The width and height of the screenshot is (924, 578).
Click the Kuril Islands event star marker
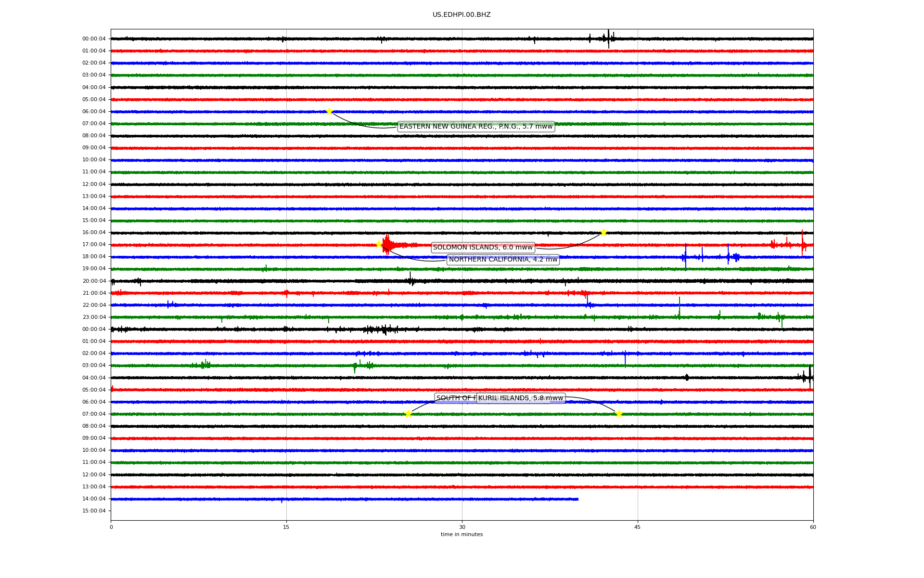[x=619, y=414]
